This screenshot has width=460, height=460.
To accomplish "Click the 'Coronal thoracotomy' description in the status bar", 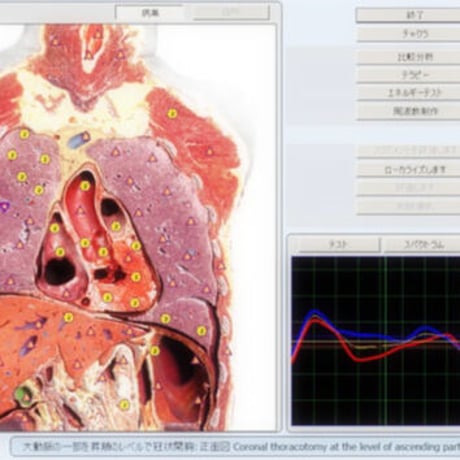I will 346,447.
